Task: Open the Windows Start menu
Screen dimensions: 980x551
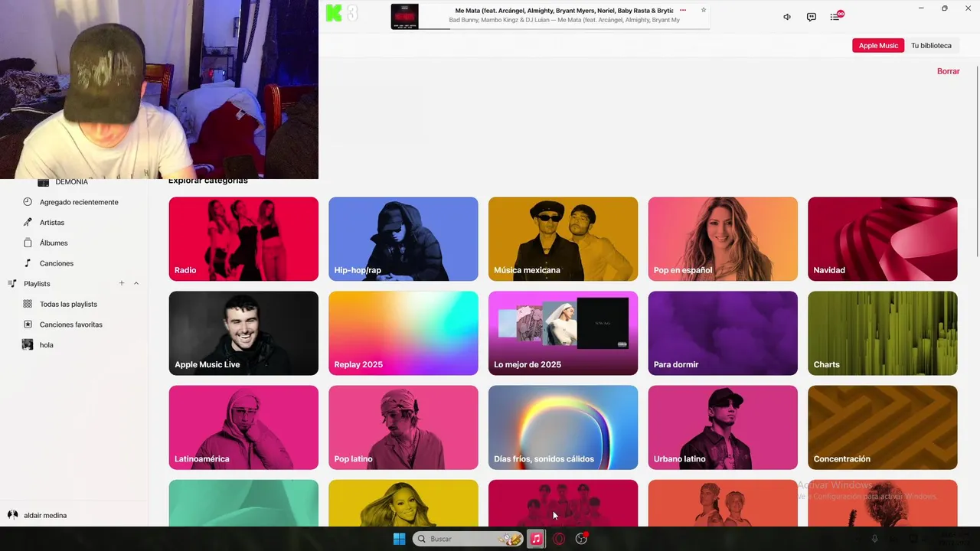Action: 399,539
